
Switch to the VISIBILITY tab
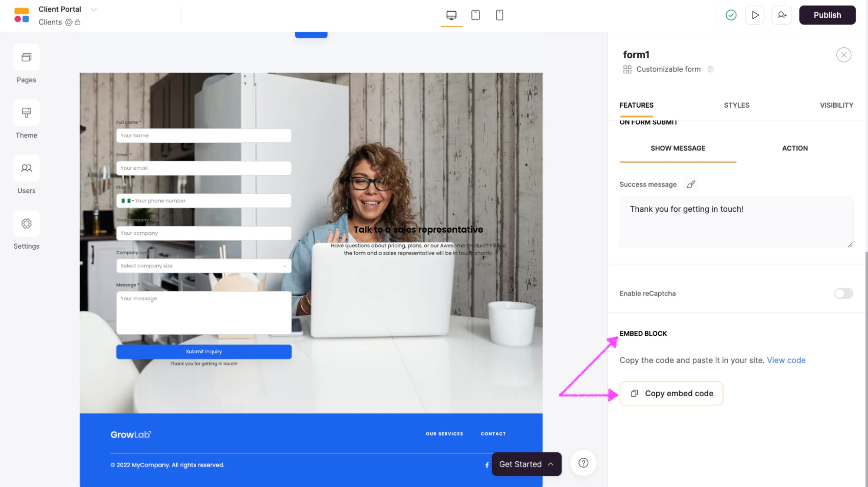click(x=836, y=105)
